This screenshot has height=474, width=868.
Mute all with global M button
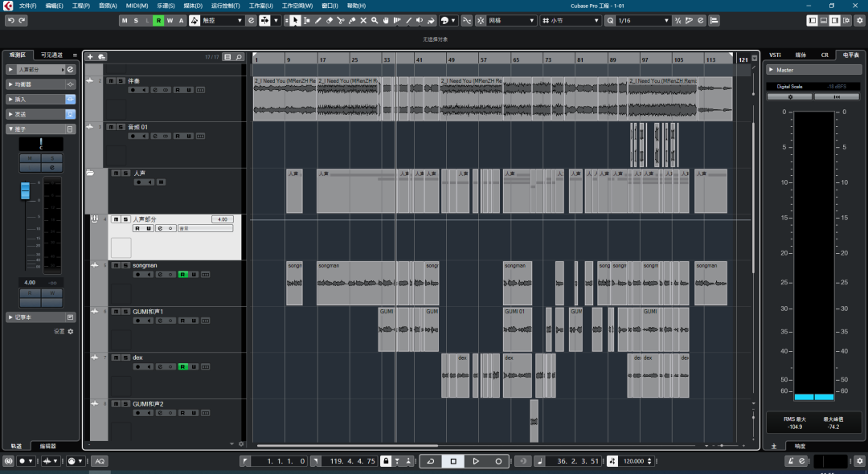125,20
